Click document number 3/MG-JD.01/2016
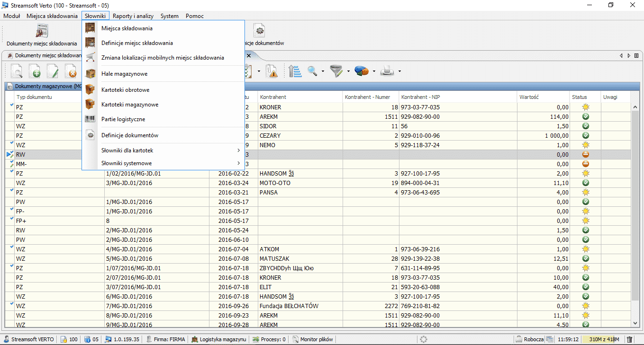Image resolution: width=644 pixels, height=345 pixels. (x=157, y=183)
